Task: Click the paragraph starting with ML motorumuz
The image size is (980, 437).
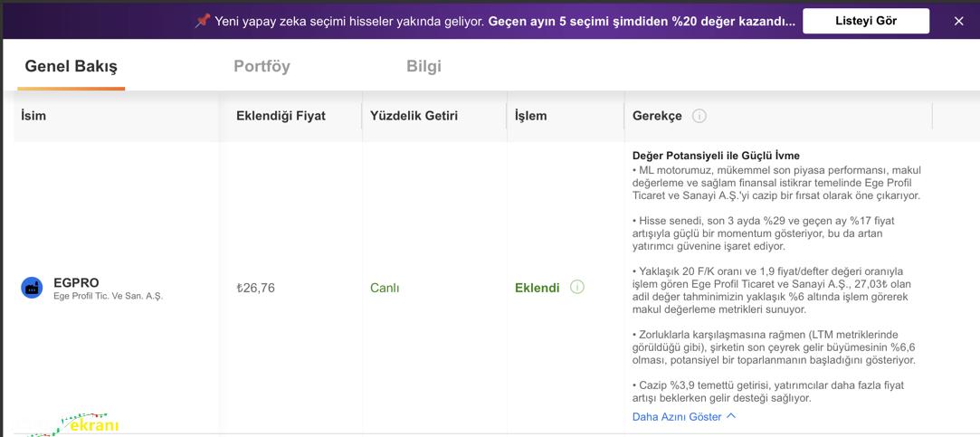Action: 776,183
